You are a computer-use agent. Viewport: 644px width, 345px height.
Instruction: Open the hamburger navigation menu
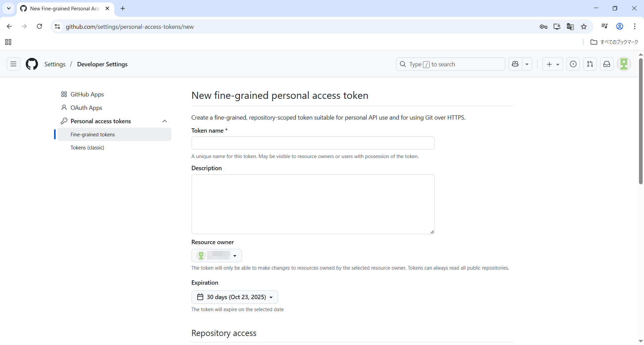[x=13, y=64]
